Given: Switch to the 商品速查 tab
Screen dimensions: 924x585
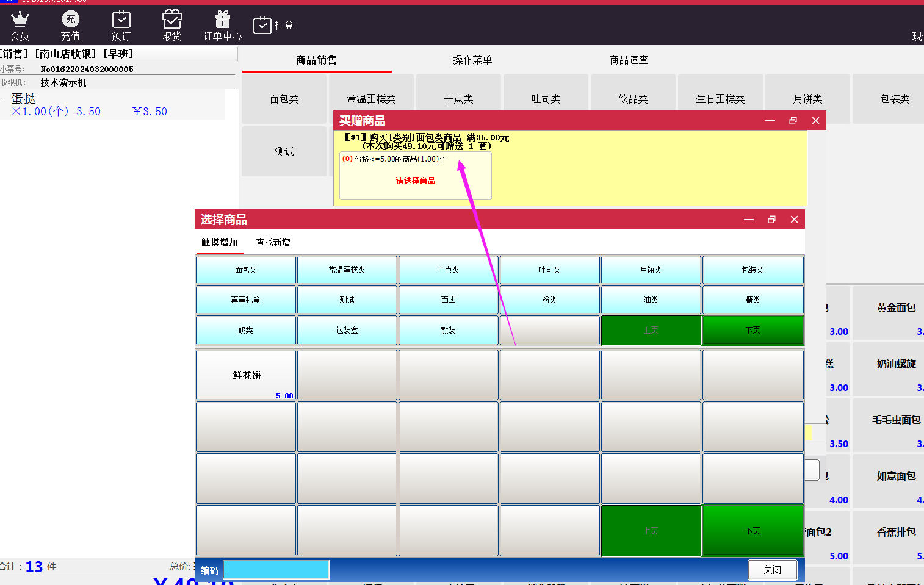Looking at the screenshot, I should [x=629, y=60].
